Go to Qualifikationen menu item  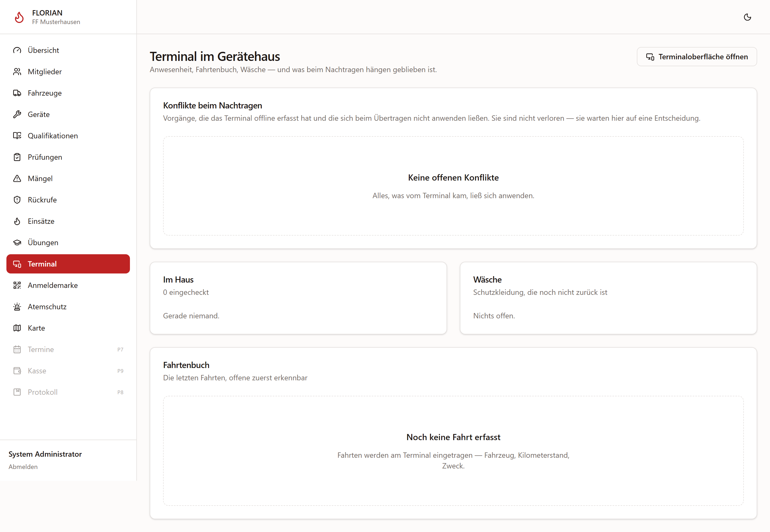click(x=68, y=136)
